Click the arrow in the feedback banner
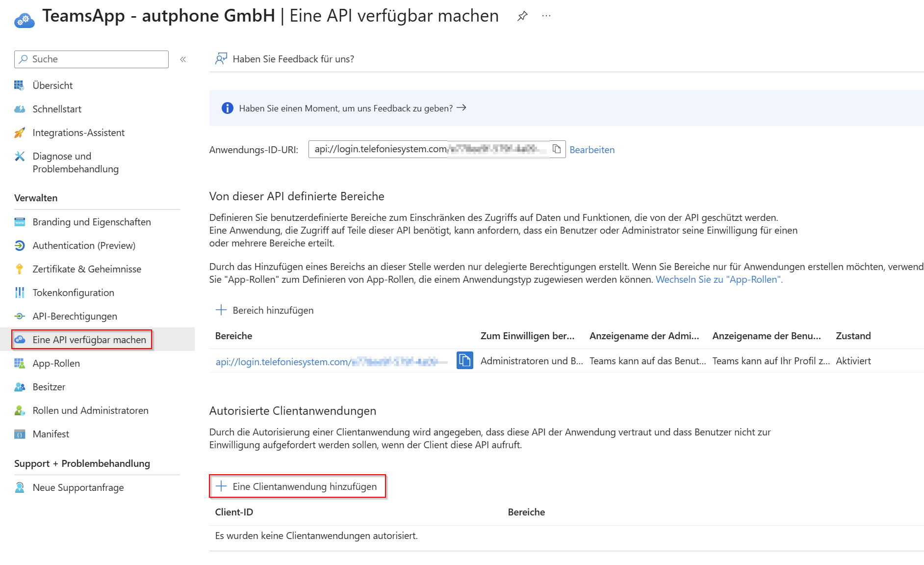The width and height of the screenshot is (924, 565). pyautogui.click(x=462, y=108)
